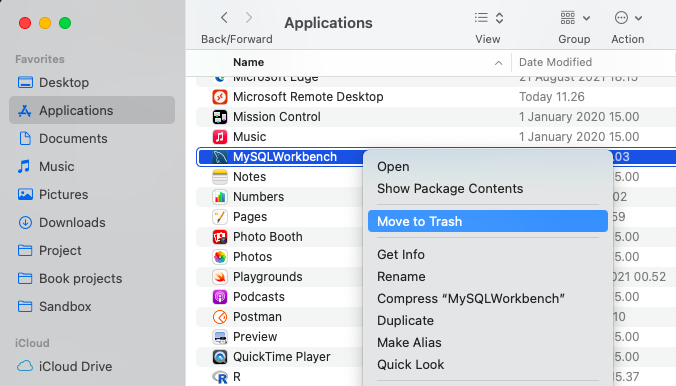Toggle the View up-down chevron
This screenshot has height=386, width=676.
[x=500, y=18]
